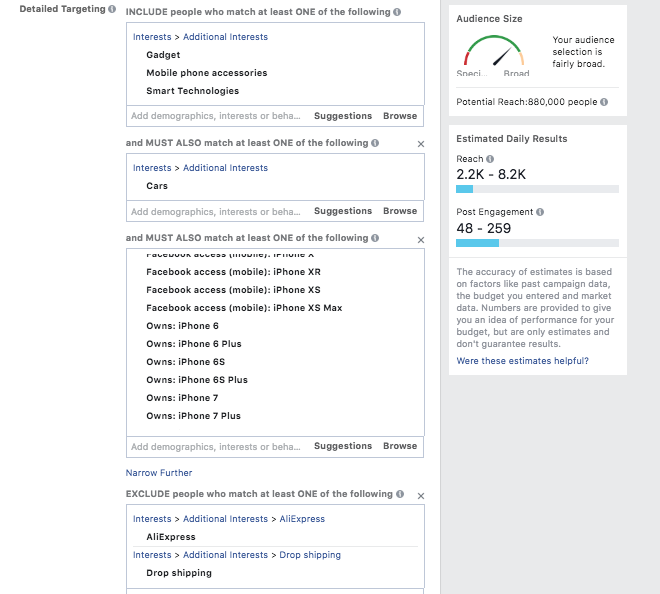Click the add-interests input under Cars

216,211
